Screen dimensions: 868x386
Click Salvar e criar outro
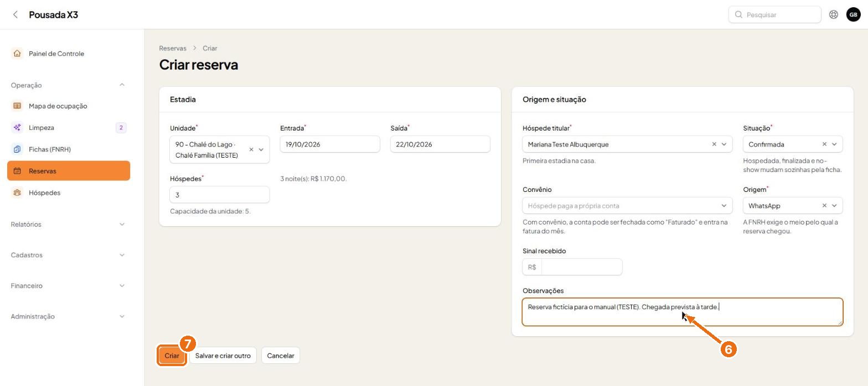pos(223,356)
